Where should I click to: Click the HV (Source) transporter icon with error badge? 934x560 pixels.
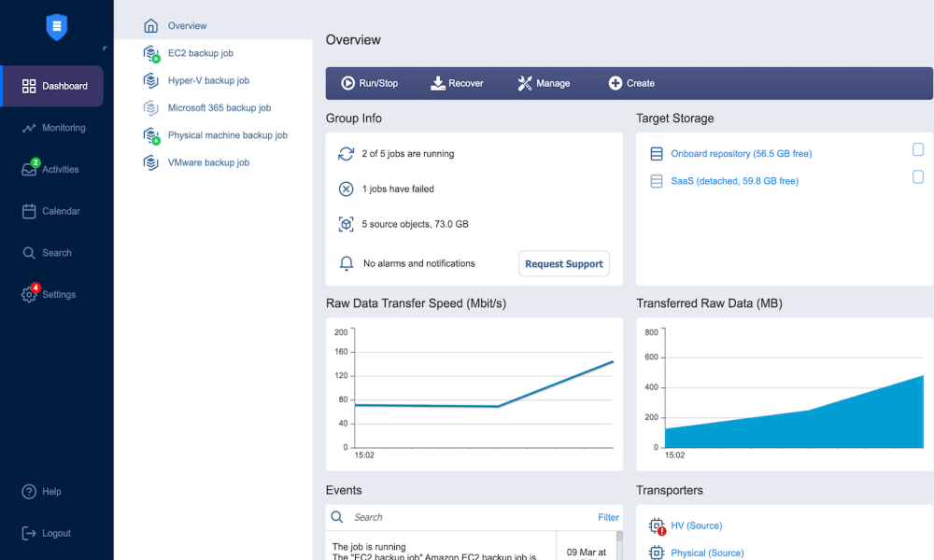pyautogui.click(x=657, y=525)
